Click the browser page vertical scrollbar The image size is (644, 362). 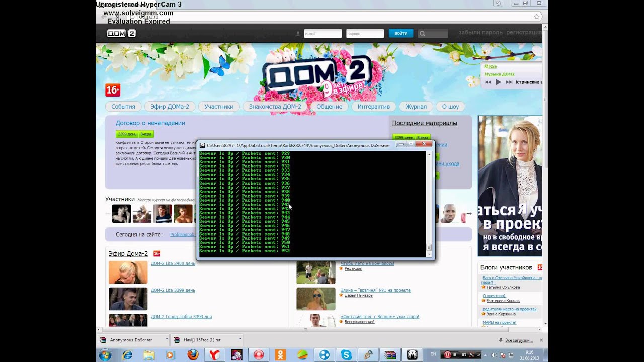tap(546, 176)
